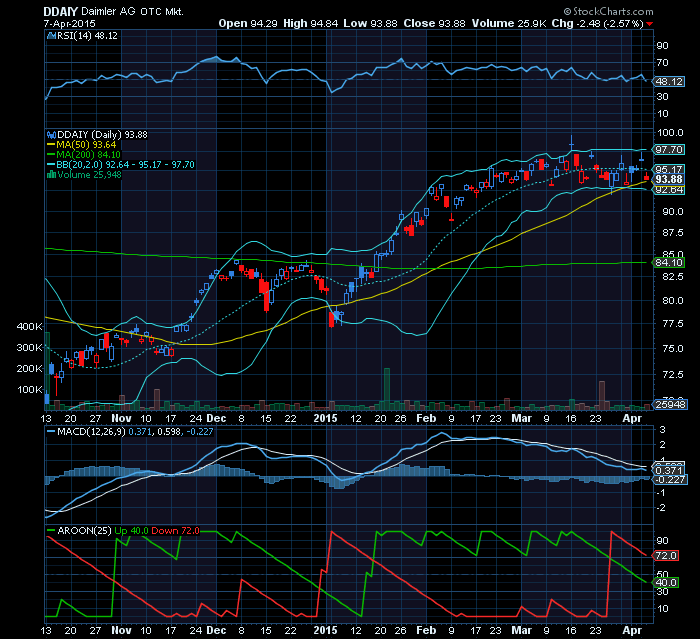Click the -0.227 MACD histogram value tag
Image resolution: width=700 pixels, height=639 pixels.
coord(669,480)
